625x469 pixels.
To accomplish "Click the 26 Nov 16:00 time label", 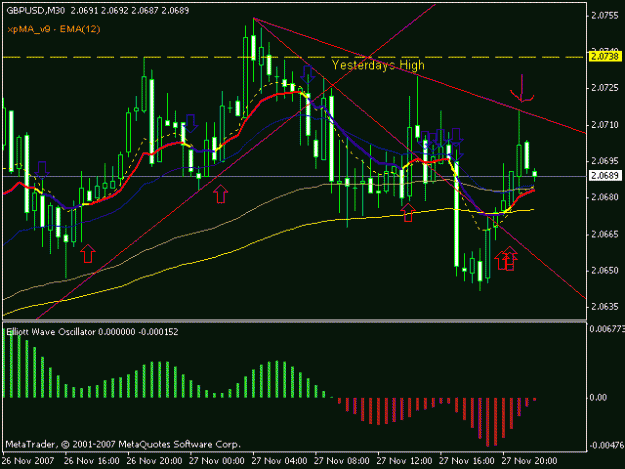I will point(92,461).
